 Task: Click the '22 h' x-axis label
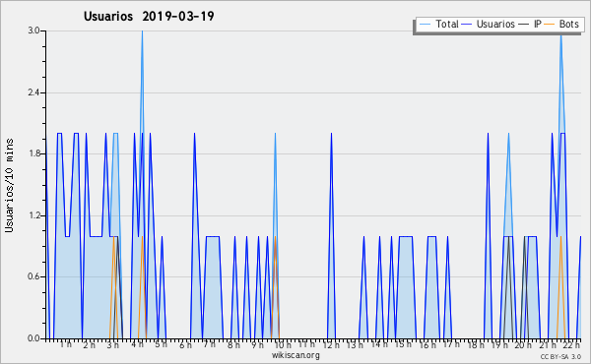(x=571, y=345)
